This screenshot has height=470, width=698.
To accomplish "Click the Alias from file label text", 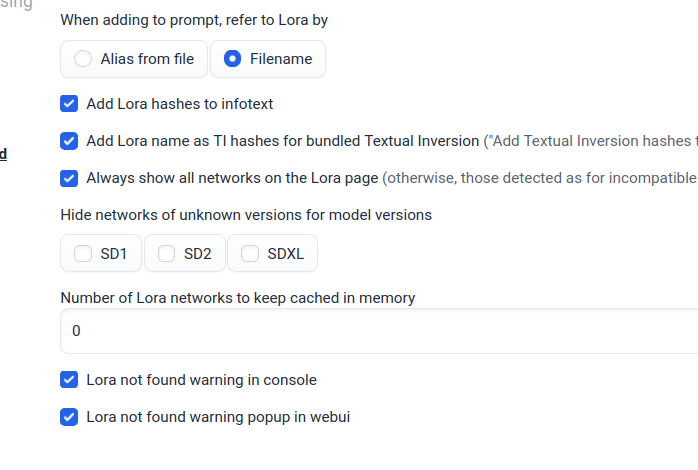I will click(147, 59).
